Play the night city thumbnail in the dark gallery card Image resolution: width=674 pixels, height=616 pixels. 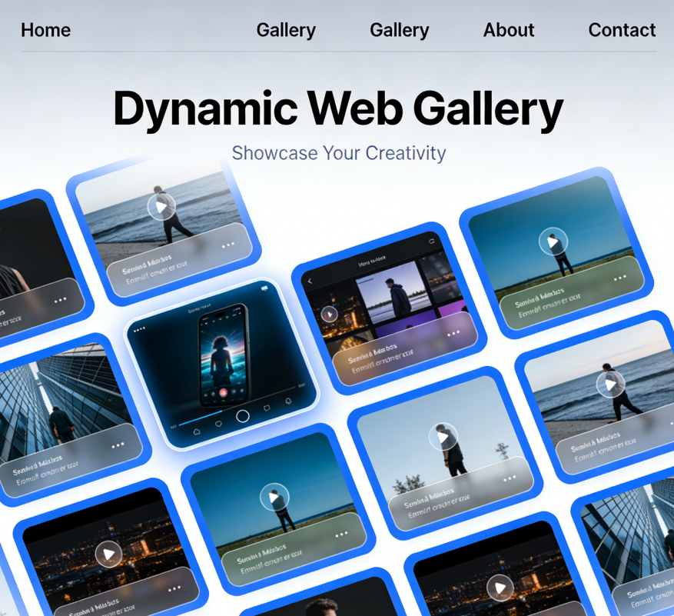click(x=329, y=314)
